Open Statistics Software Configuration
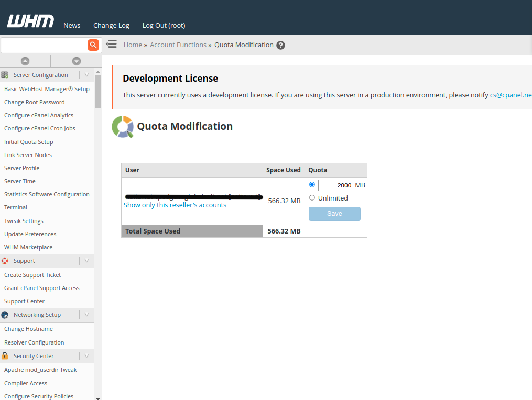This screenshot has height=400, width=532. (x=47, y=194)
